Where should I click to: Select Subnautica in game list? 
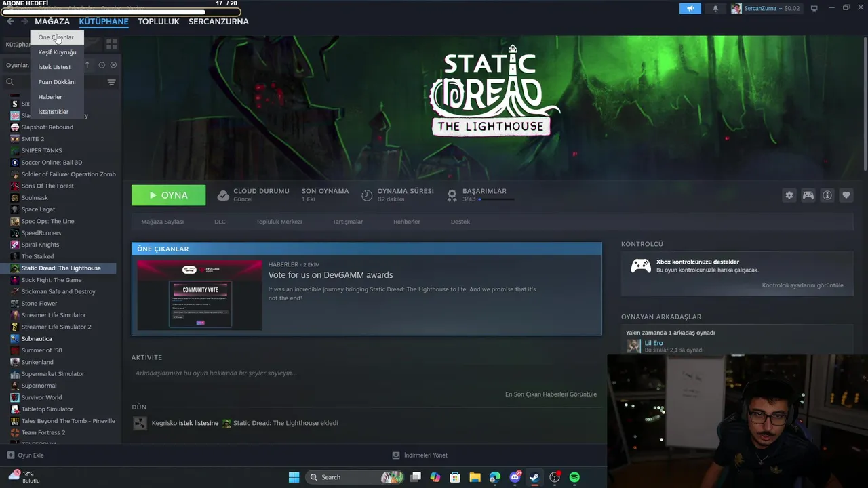click(x=37, y=339)
